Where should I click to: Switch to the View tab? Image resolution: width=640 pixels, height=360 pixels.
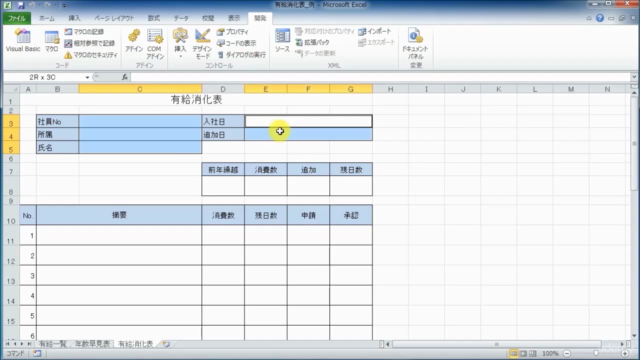[234, 18]
